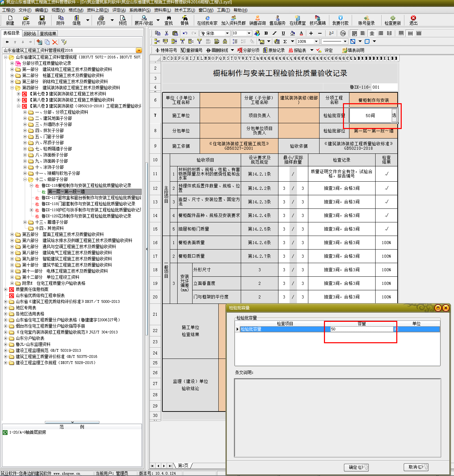Cut selection with the scissors icon
Viewport: 454px width, 476px height.
tap(166, 33)
